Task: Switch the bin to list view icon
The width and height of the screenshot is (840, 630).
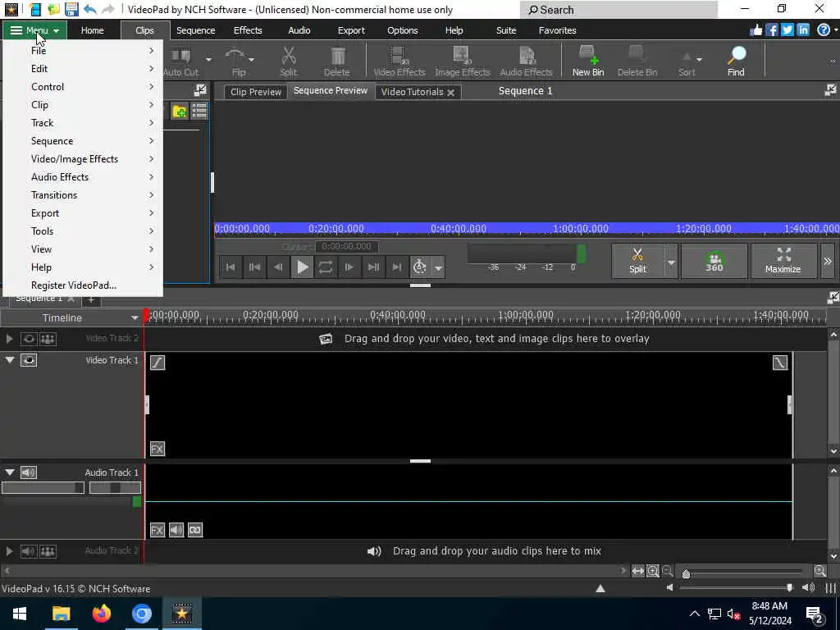Action: [199, 111]
